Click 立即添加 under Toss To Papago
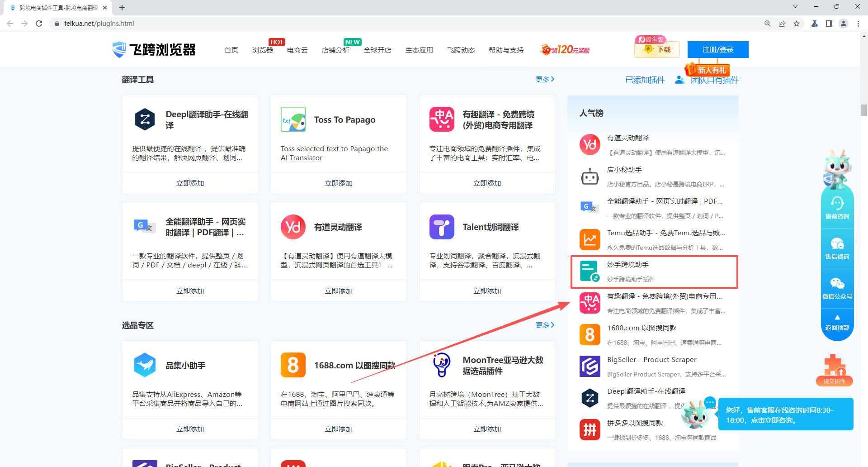 [339, 183]
